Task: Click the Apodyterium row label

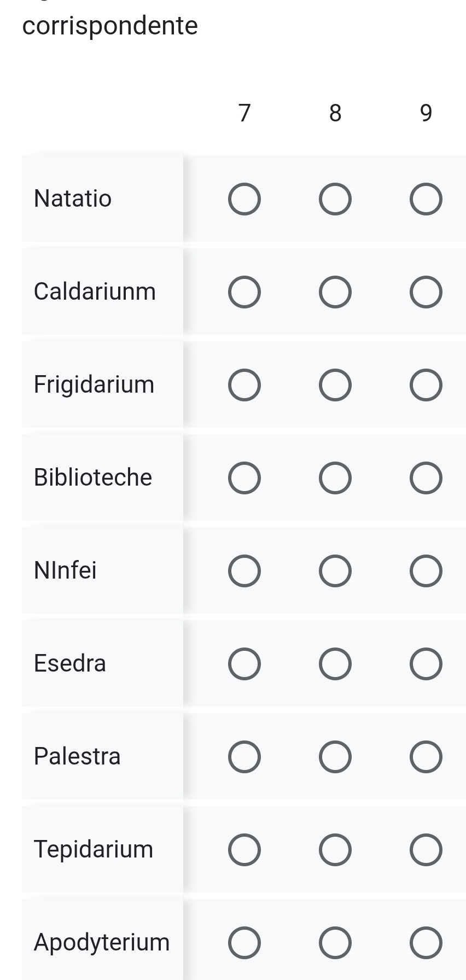Action: pyautogui.click(x=102, y=942)
